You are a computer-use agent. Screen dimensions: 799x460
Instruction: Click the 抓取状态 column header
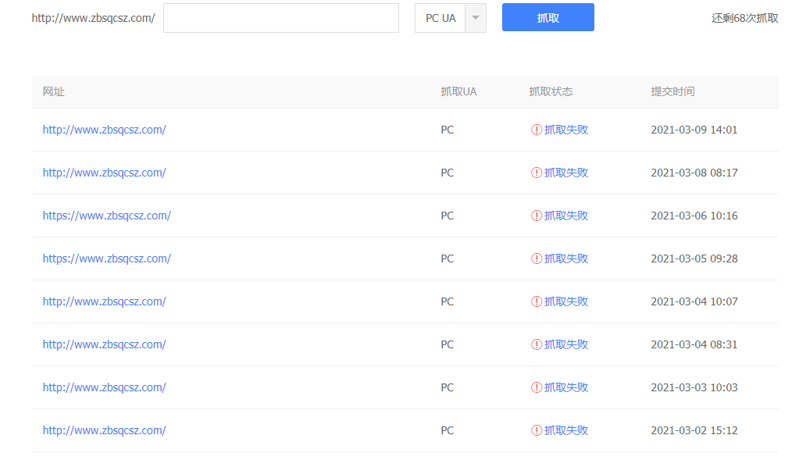click(x=550, y=92)
